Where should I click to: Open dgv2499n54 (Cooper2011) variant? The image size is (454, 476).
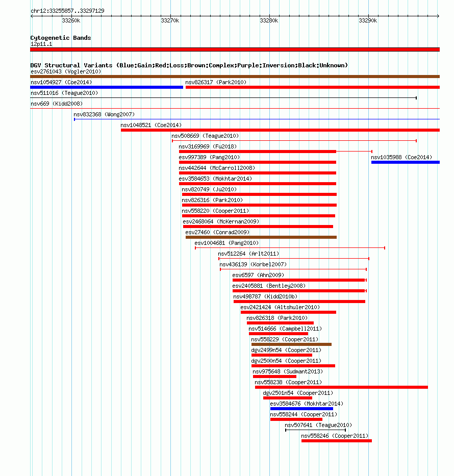point(286,350)
